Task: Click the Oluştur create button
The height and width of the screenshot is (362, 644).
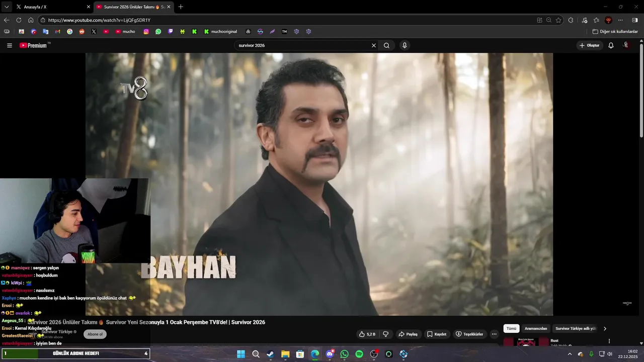Action: 590,45
